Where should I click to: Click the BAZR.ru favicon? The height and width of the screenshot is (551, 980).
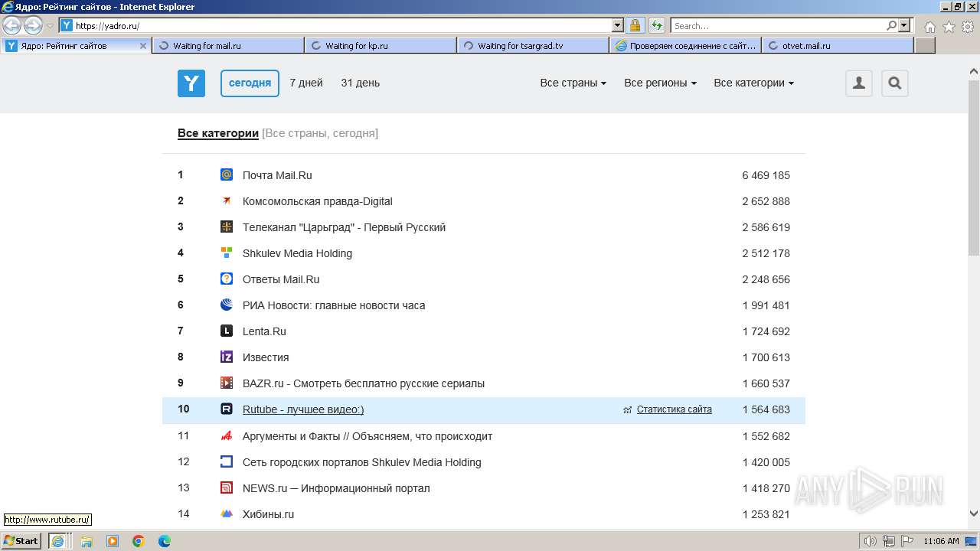pos(227,383)
